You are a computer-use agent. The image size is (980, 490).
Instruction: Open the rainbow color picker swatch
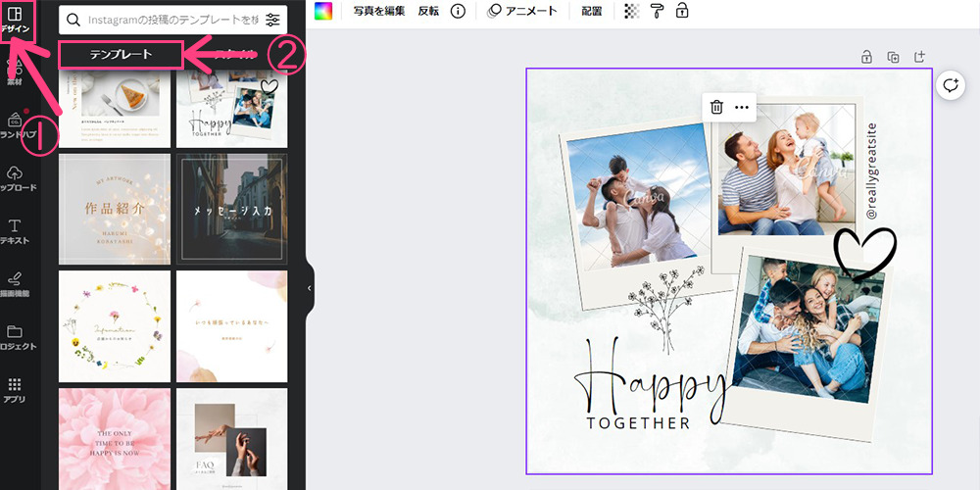pos(323,11)
